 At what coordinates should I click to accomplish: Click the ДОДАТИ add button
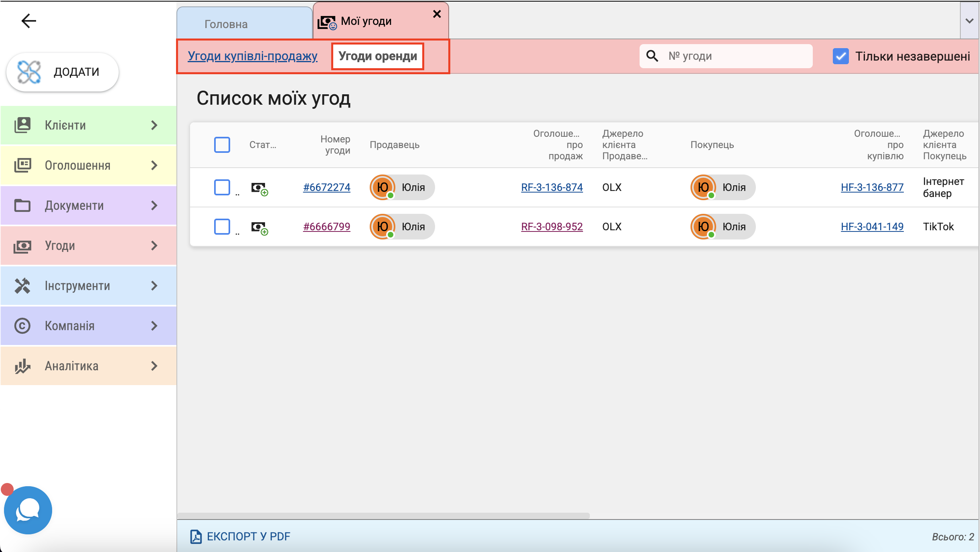pyautogui.click(x=63, y=72)
